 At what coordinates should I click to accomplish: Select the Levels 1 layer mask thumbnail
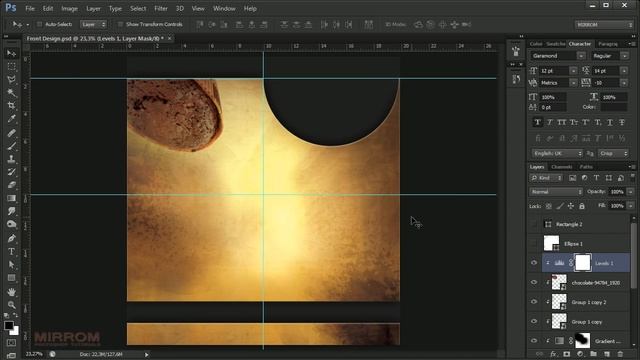[583, 263]
